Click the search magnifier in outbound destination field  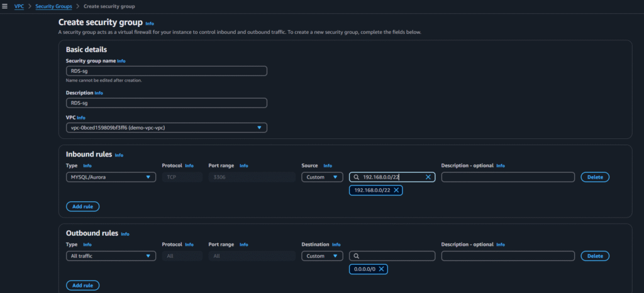(356, 256)
